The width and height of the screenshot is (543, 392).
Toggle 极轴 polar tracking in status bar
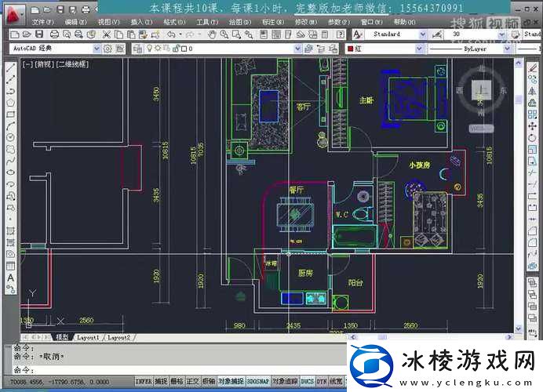coord(209,381)
